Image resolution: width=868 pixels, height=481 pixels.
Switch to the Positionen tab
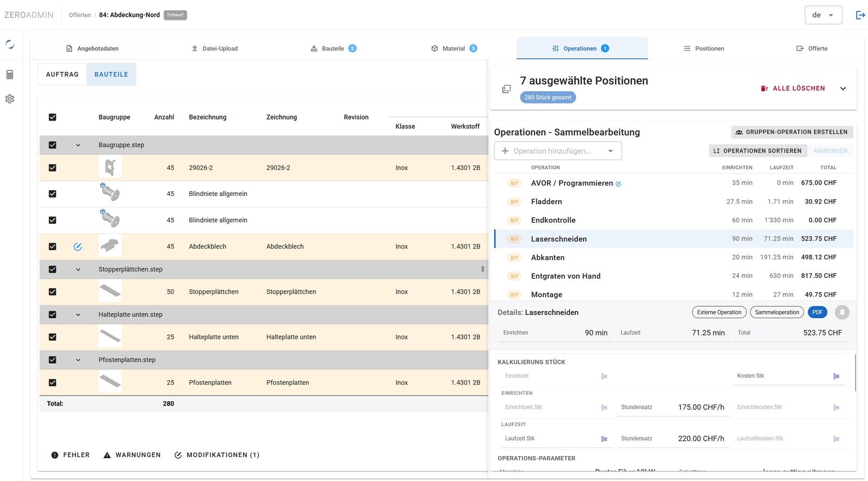tap(704, 48)
